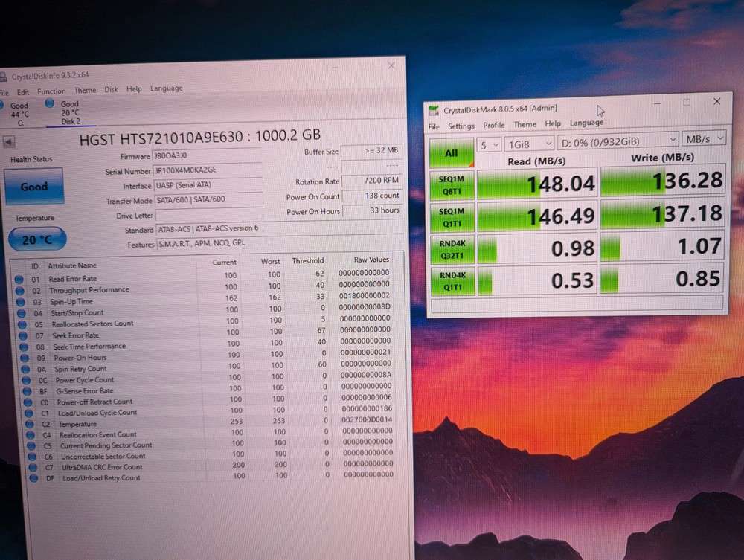The height and width of the screenshot is (560, 744).
Task: Open the File menu in CrystalDiskMark
Action: 434,126
